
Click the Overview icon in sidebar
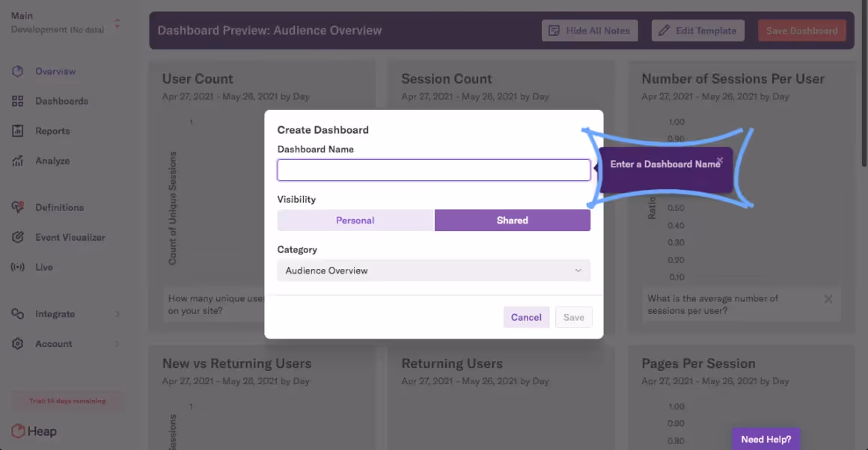coord(18,71)
